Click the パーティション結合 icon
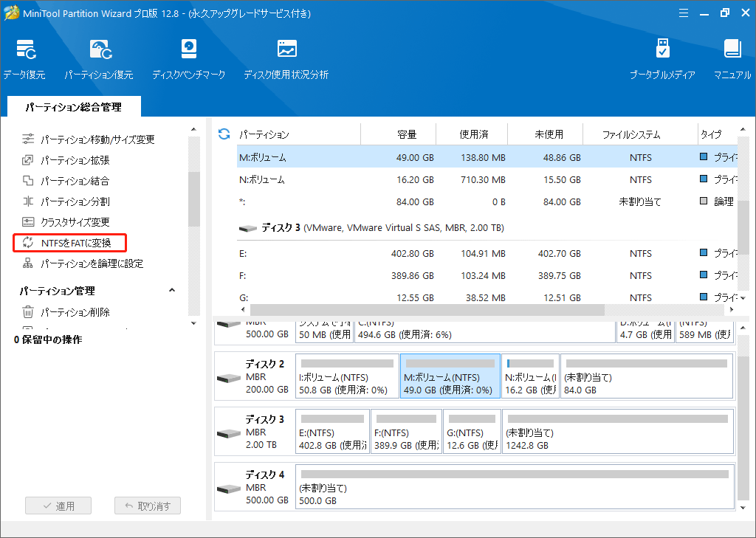Image resolution: width=756 pixels, height=538 pixels. [x=28, y=181]
